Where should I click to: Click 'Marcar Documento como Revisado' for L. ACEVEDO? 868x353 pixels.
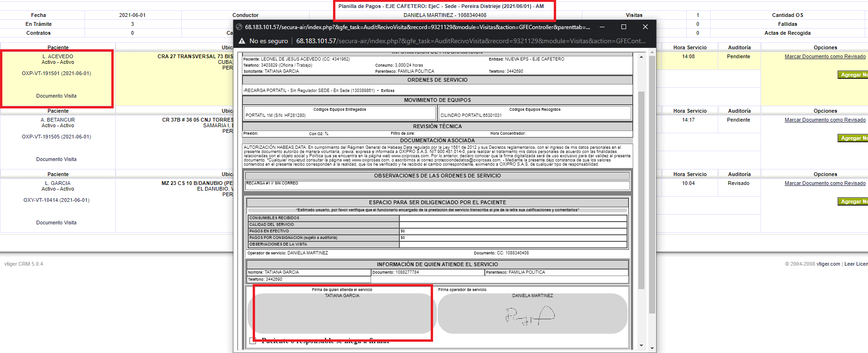825,56
